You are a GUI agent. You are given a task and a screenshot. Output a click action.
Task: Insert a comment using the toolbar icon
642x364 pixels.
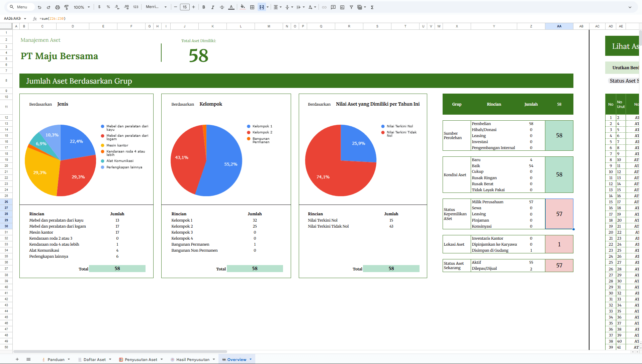pos(333,7)
